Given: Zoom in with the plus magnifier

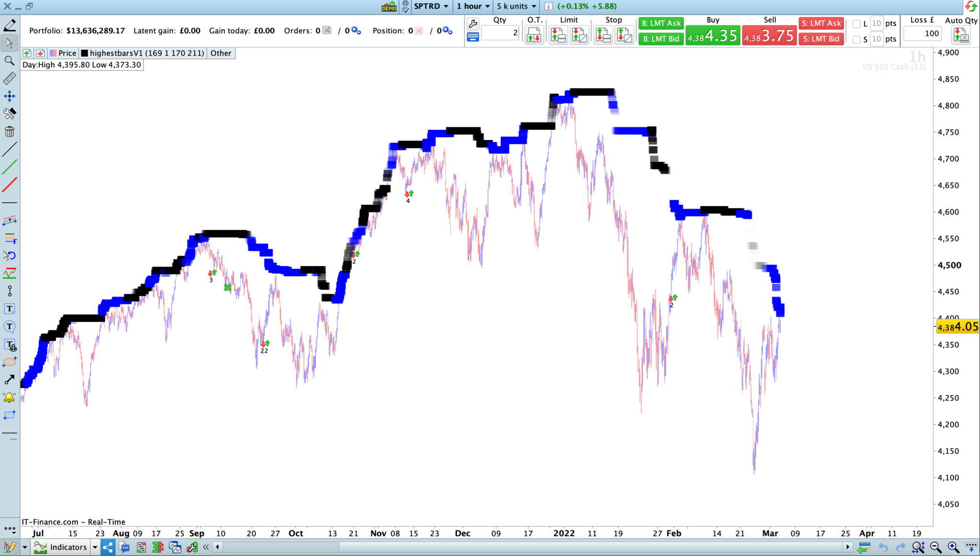Looking at the screenshot, I should pos(953,547).
